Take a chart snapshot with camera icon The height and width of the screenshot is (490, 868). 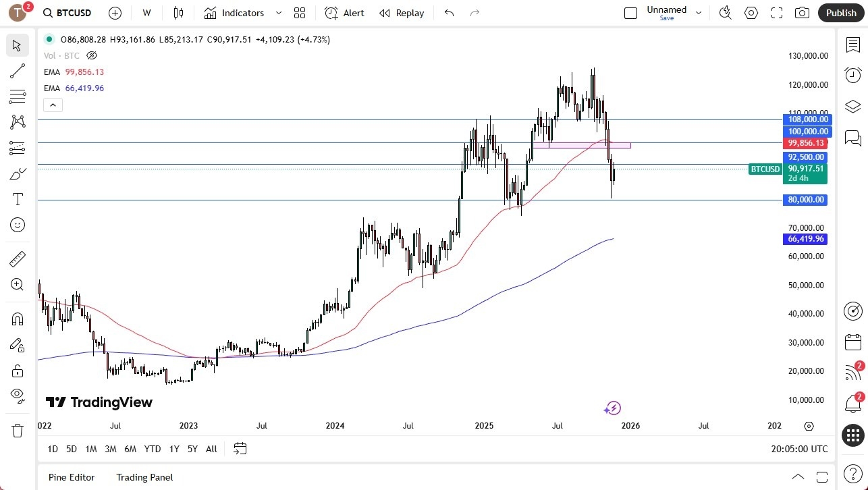pos(802,13)
